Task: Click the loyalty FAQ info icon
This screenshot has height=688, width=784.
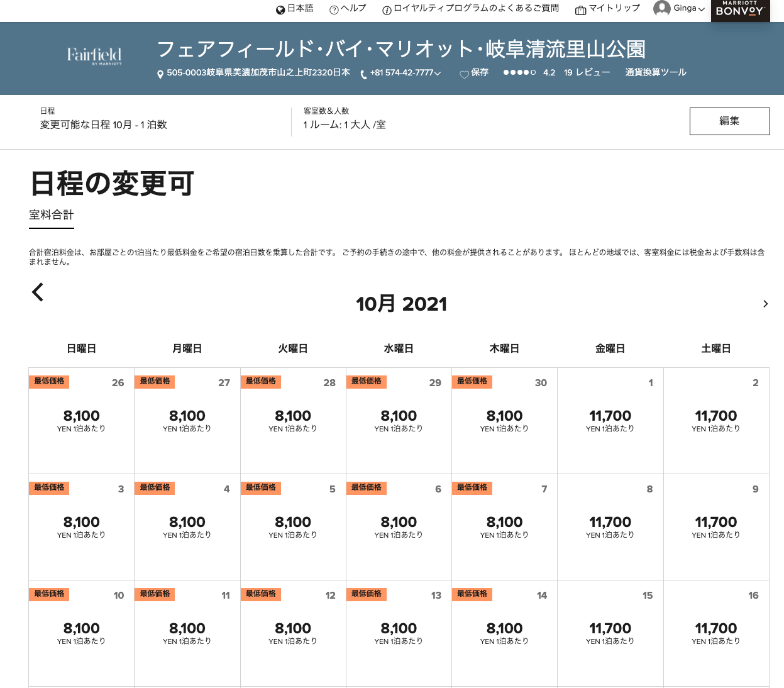Action: (387, 9)
